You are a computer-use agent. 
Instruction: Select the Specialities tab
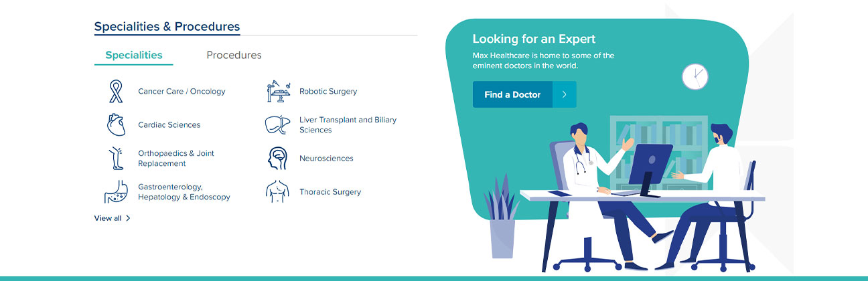[134, 55]
